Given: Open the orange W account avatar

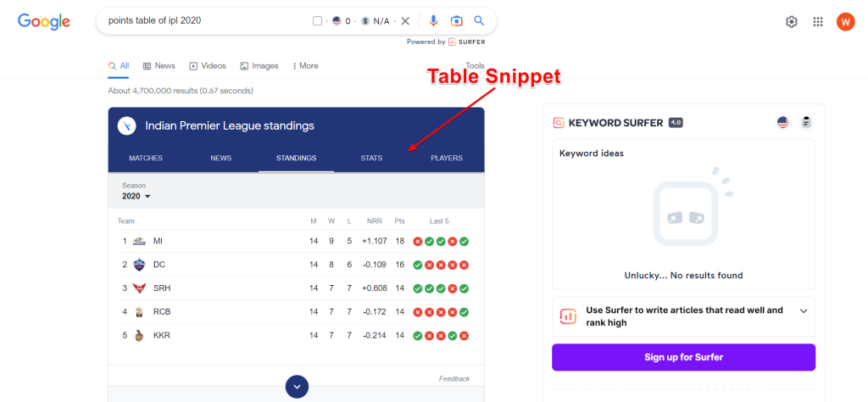Looking at the screenshot, I should tap(845, 22).
